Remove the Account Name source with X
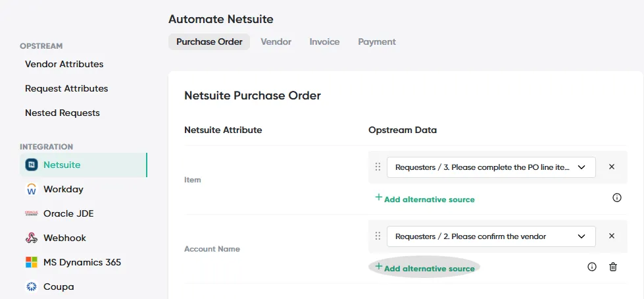 (612, 236)
